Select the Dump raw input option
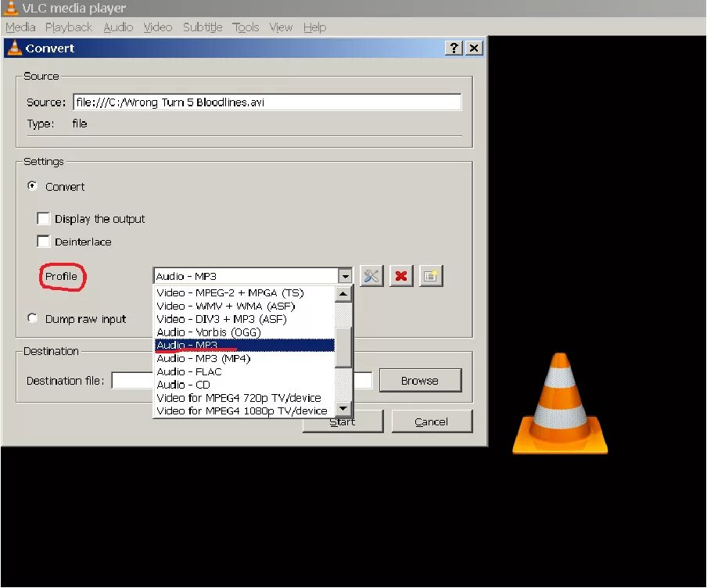This screenshot has height=588, width=707. pyautogui.click(x=33, y=318)
